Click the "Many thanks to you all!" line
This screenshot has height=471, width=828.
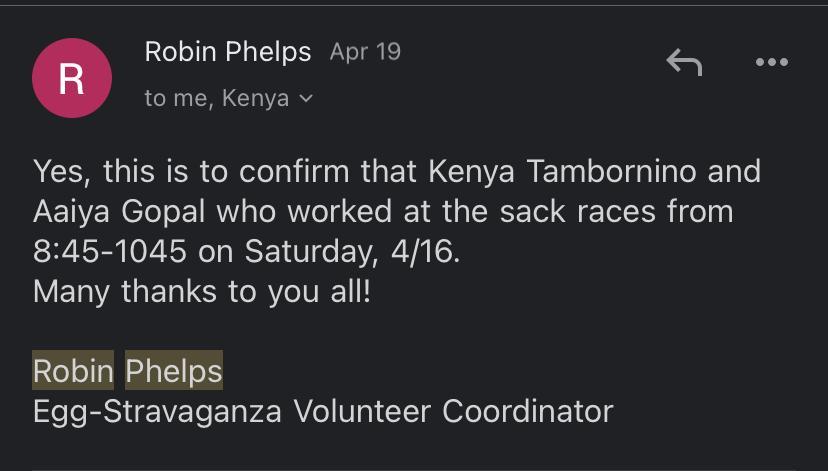[x=201, y=291]
